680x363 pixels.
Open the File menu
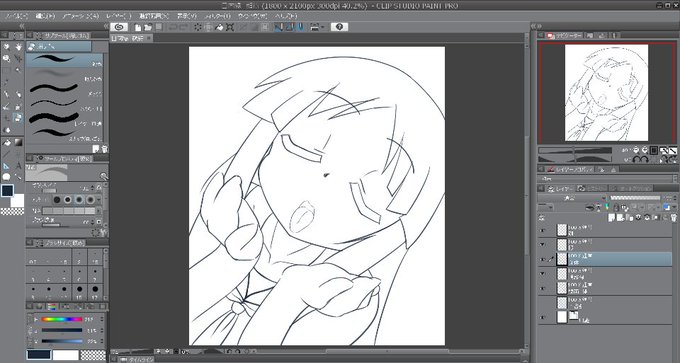coord(16,16)
